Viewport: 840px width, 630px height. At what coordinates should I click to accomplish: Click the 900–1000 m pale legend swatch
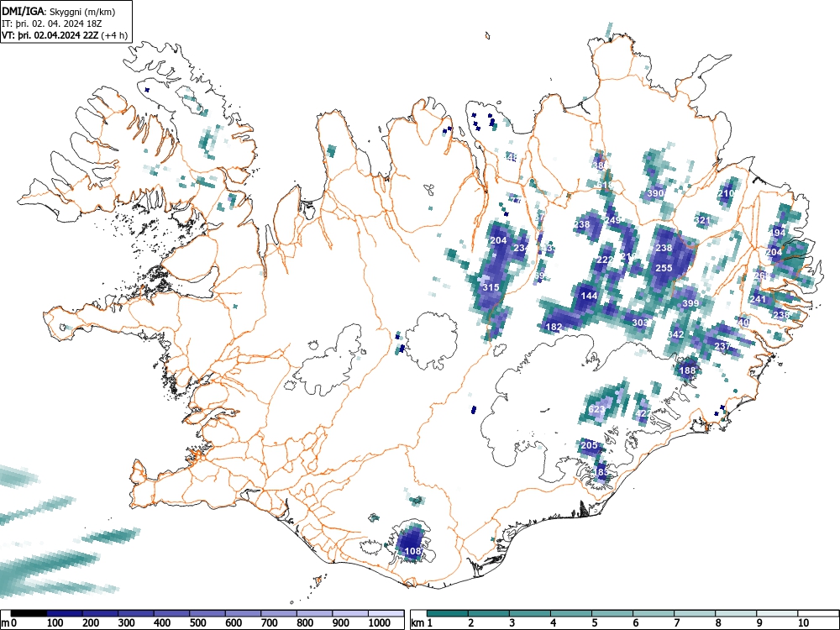[350, 613]
